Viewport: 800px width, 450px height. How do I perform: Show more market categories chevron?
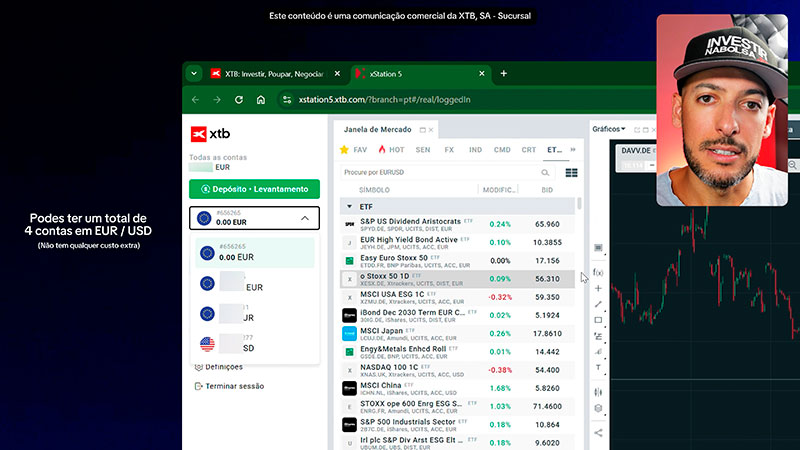[573, 149]
